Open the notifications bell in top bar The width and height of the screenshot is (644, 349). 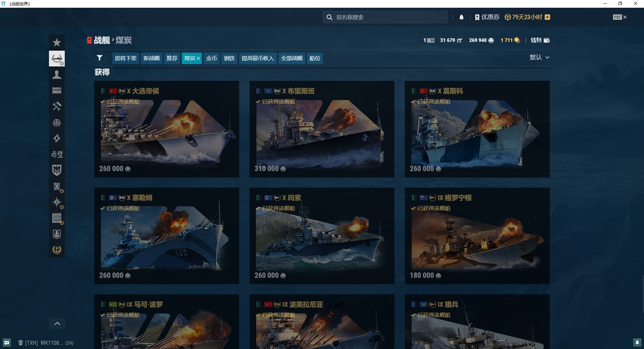[x=462, y=17]
